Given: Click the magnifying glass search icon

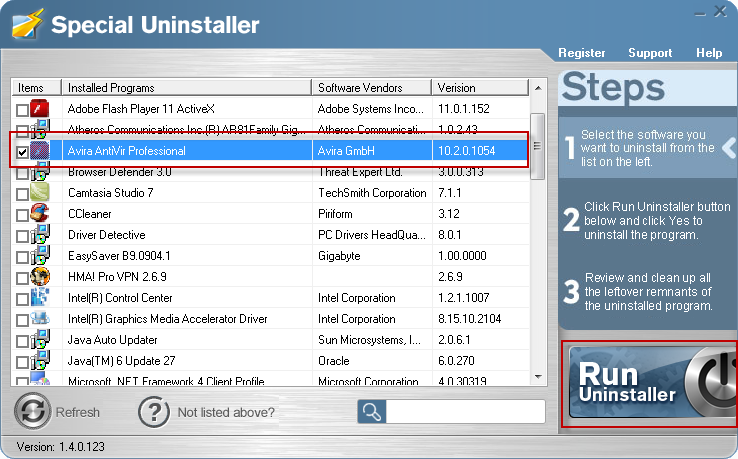Looking at the screenshot, I should (371, 412).
